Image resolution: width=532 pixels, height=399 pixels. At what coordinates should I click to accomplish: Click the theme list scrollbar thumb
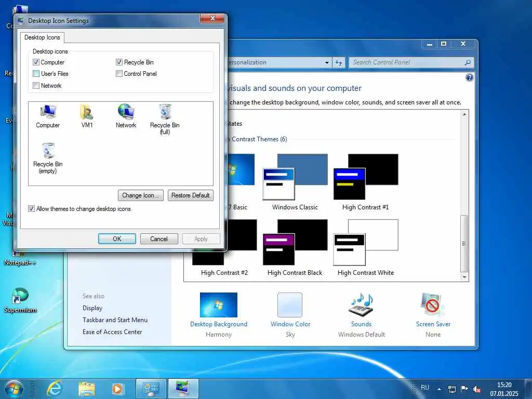pos(464,243)
